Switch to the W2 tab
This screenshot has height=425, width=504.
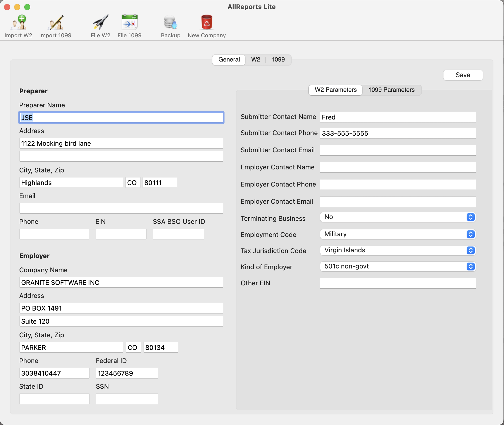click(x=255, y=60)
